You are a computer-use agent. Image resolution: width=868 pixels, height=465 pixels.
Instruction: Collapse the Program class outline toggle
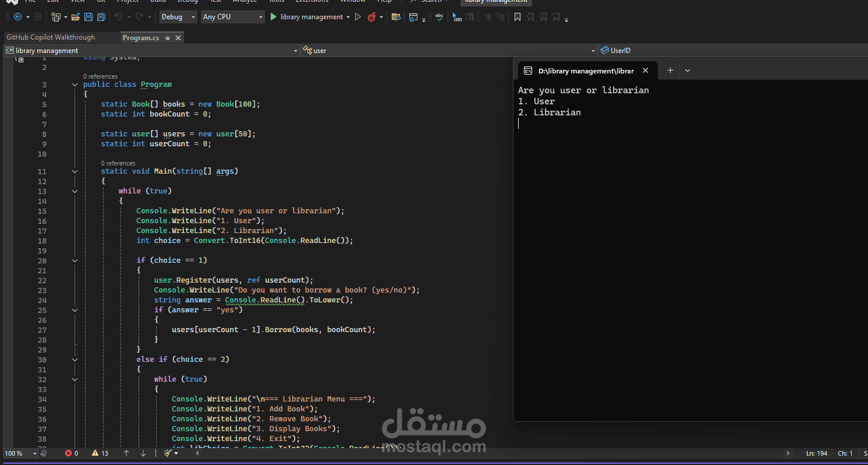tap(75, 84)
